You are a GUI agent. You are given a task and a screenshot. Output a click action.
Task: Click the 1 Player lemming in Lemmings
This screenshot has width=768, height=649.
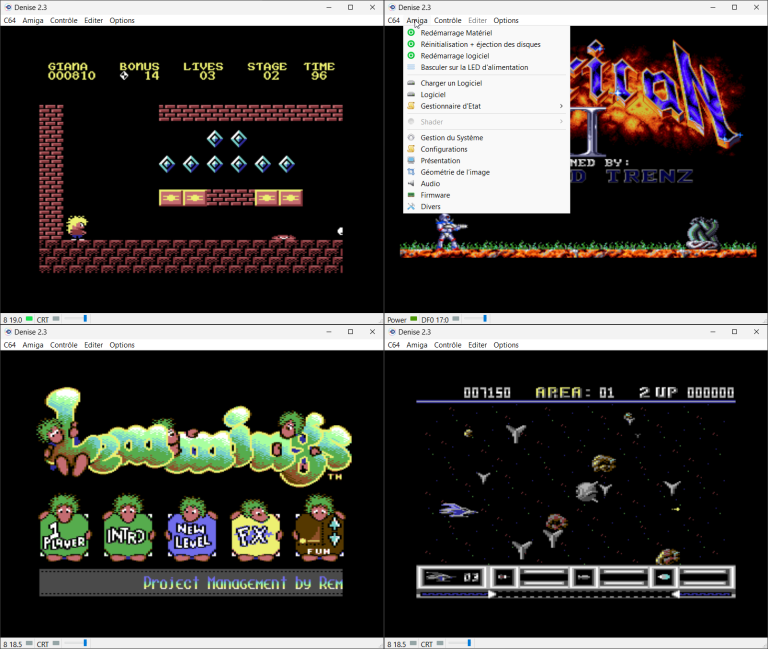(x=65, y=527)
